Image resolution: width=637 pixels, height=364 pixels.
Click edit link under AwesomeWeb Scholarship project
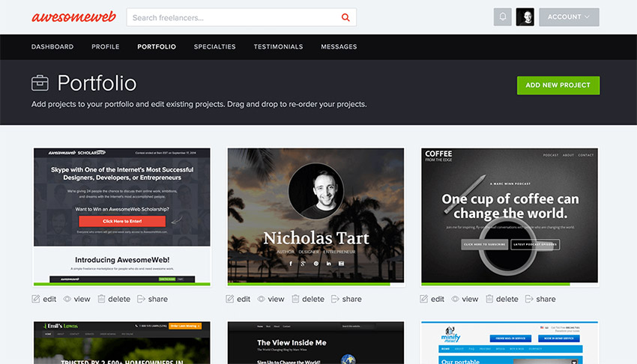pyautogui.click(x=49, y=299)
